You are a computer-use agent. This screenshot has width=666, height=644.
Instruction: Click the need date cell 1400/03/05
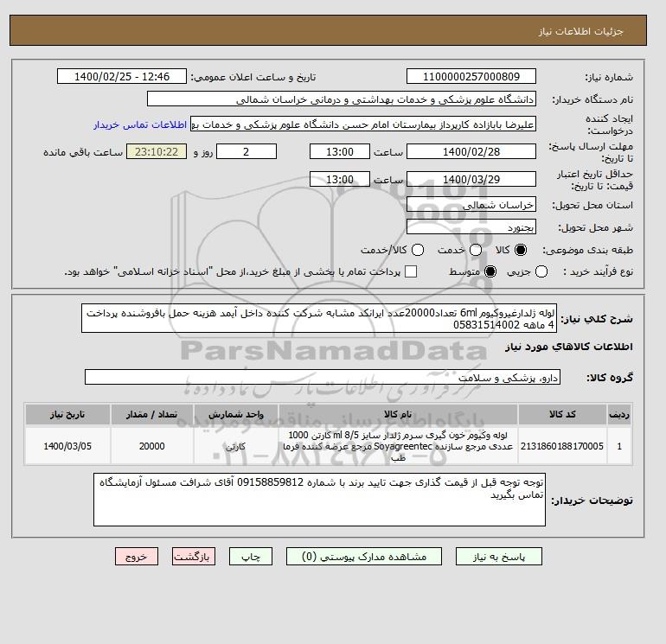point(67,446)
